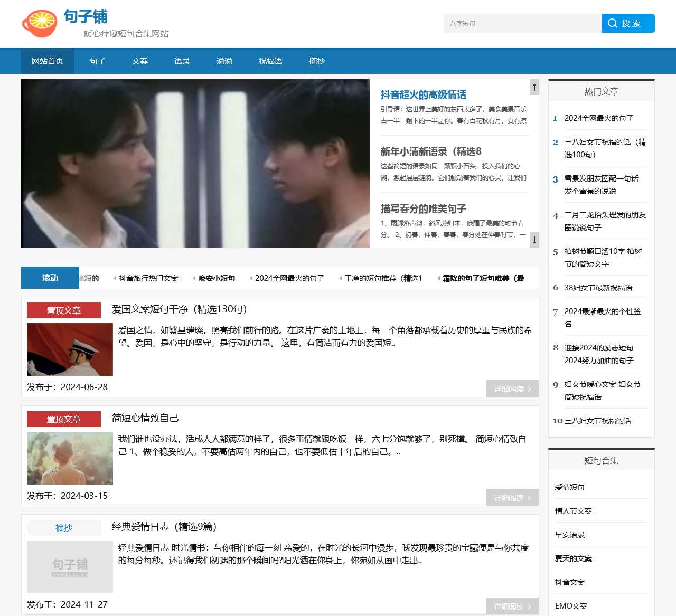
Task: Click the large featured banner image
Action: coord(195,164)
